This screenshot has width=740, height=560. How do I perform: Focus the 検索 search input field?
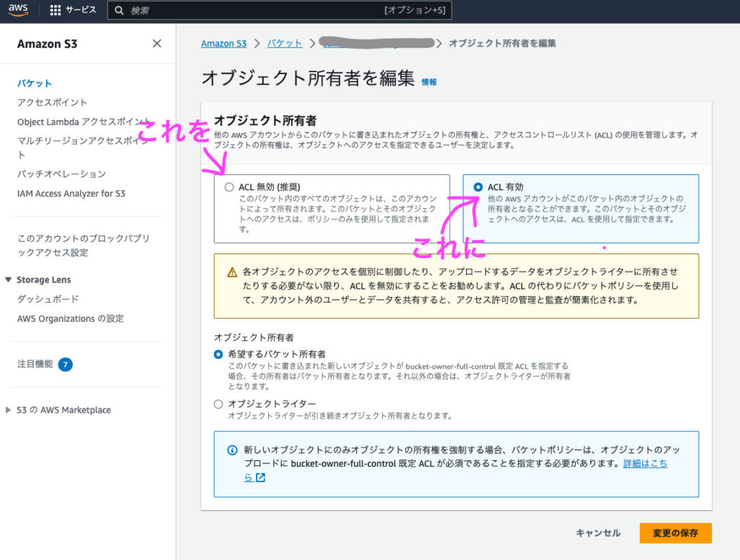tap(280, 10)
